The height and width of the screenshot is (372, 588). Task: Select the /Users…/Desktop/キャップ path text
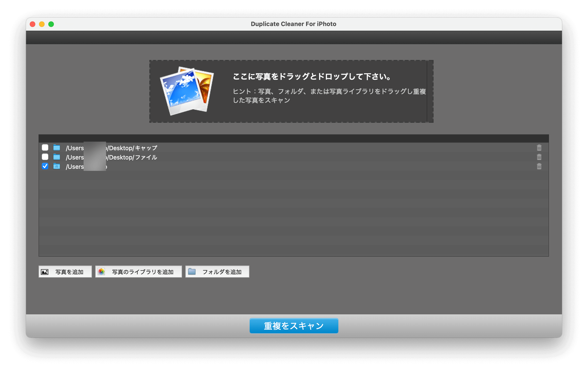click(112, 148)
